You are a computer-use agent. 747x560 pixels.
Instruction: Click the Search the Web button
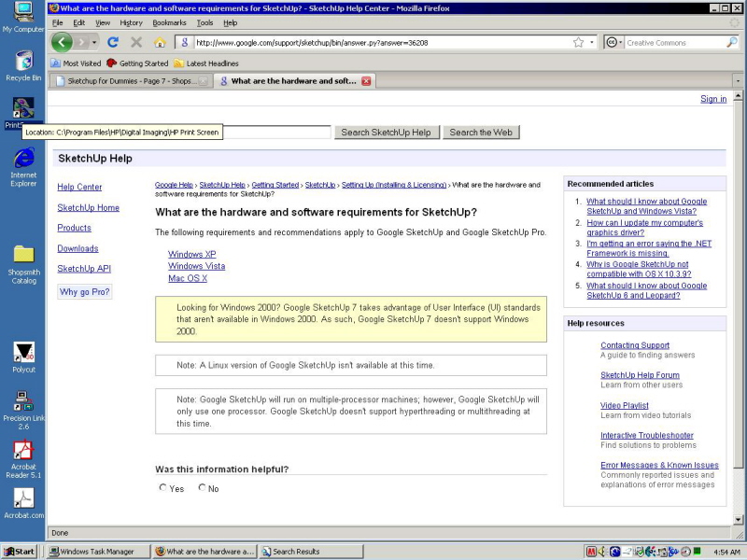click(481, 133)
